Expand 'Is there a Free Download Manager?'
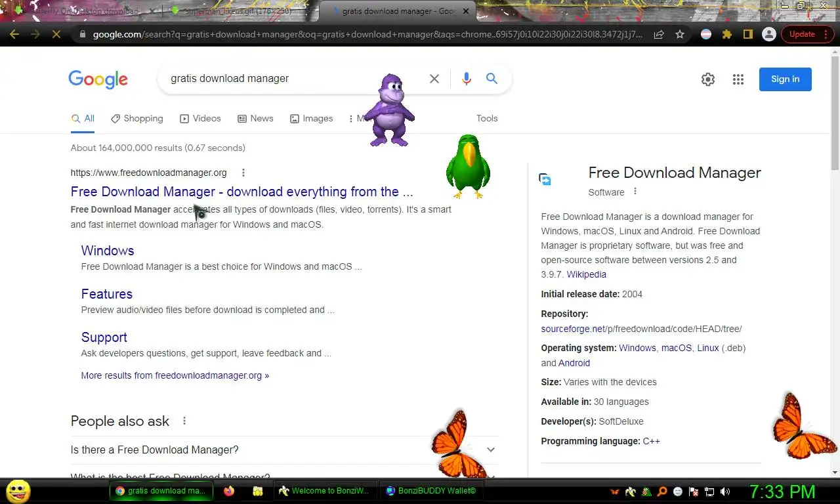840x504 pixels. pos(284,450)
